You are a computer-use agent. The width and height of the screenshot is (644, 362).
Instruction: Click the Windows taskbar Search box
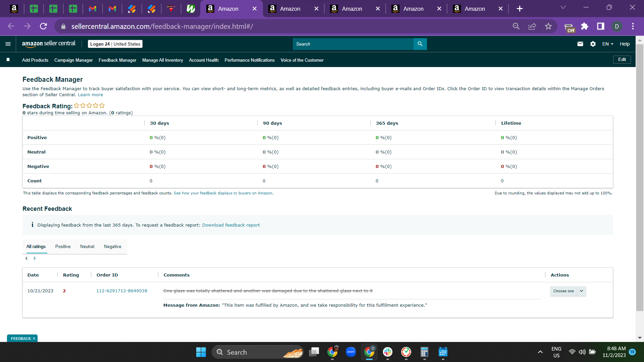[258, 352]
